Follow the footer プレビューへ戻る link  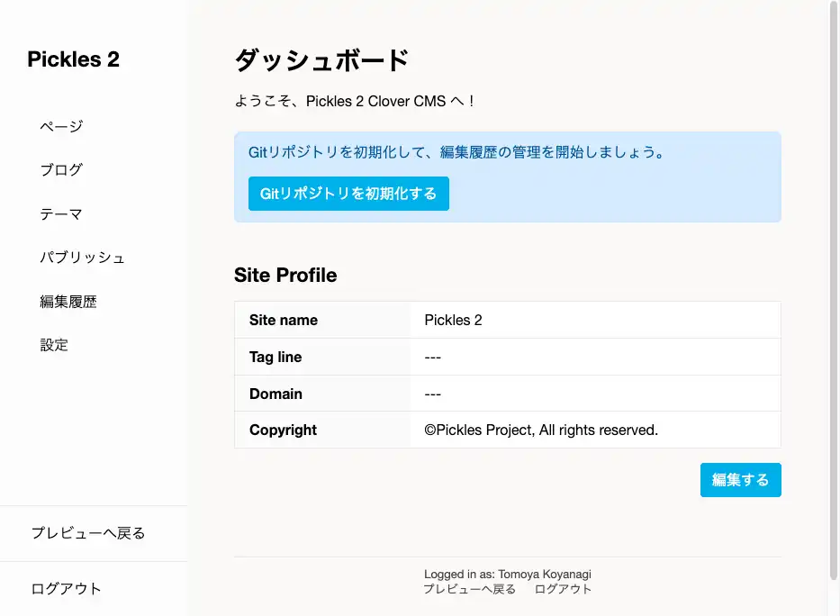click(x=469, y=589)
